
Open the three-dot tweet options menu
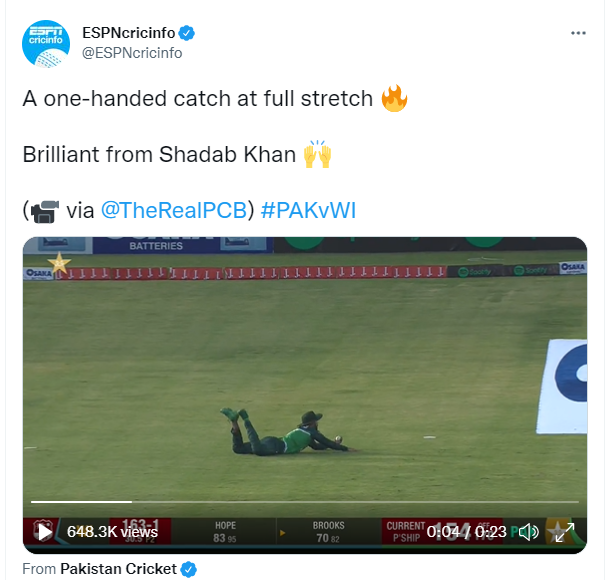pos(578,33)
